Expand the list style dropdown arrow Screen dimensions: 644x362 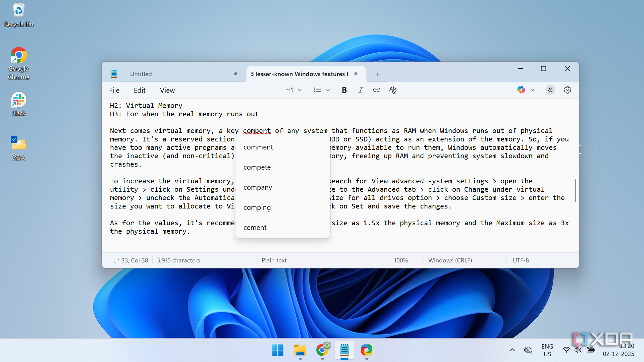point(328,90)
